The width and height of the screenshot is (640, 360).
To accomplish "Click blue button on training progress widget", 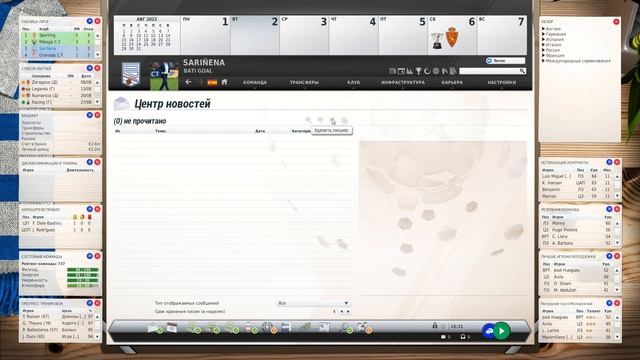I will [x=89, y=303].
